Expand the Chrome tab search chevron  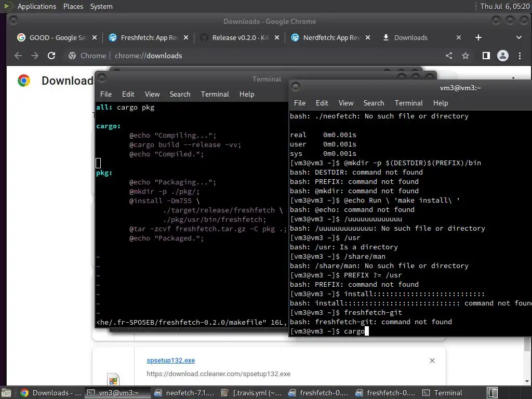[x=519, y=37]
